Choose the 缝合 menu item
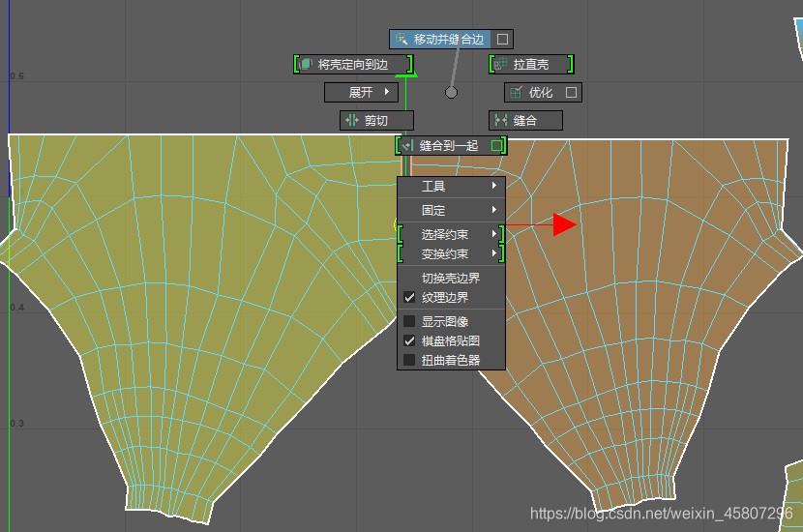Viewport: 803px width, 532px height. pyautogui.click(x=525, y=120)
